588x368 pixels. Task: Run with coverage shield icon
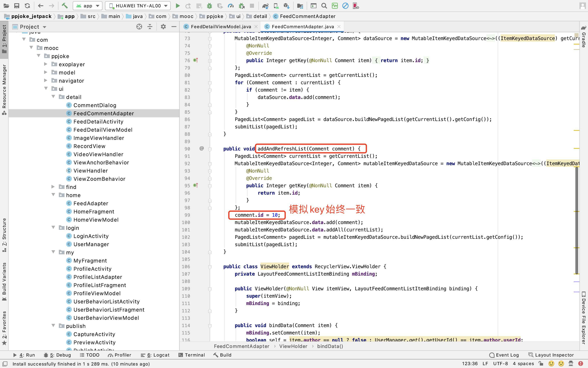(x=220, y=6)
